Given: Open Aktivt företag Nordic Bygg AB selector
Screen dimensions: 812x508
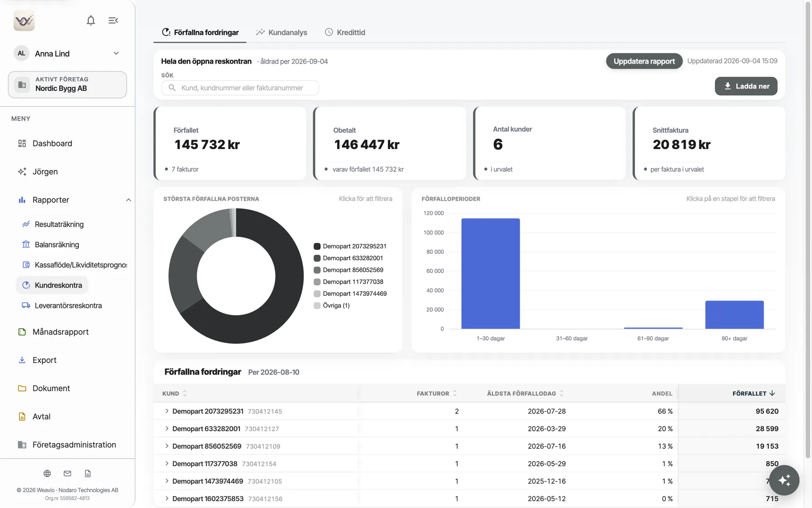Looking at the screenshot, I should coord(67,84).
